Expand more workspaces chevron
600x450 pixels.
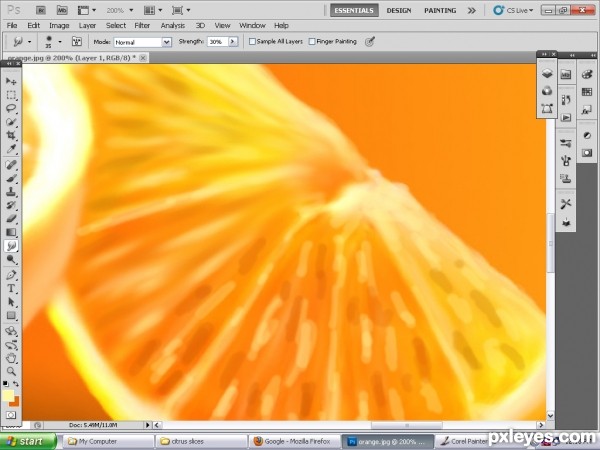coord(472,10)
